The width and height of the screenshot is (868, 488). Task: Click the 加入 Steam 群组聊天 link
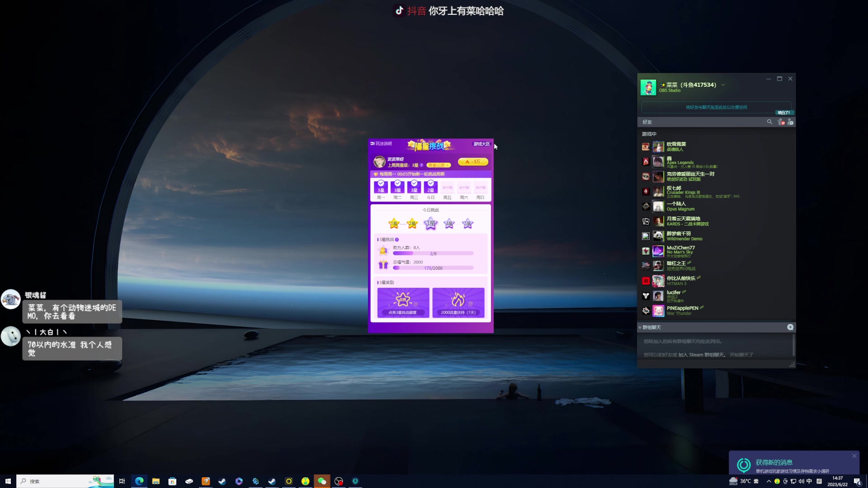pyautogui.click(x=702, y=355)
